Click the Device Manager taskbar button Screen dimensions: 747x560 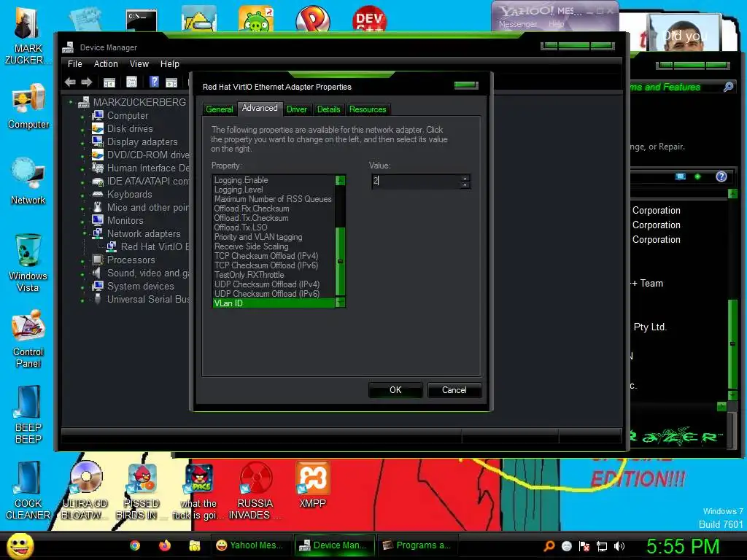pyautogui.click(x=333, y=545)
